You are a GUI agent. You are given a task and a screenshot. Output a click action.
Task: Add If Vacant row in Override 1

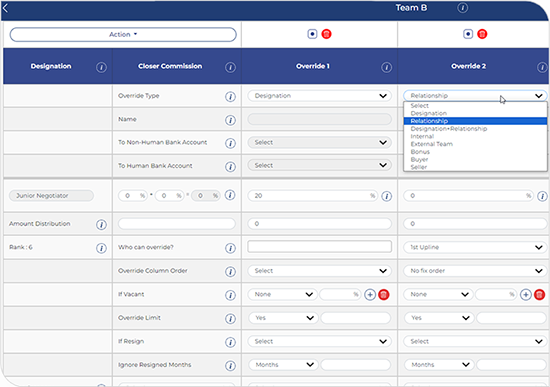[x=370, y=294]
